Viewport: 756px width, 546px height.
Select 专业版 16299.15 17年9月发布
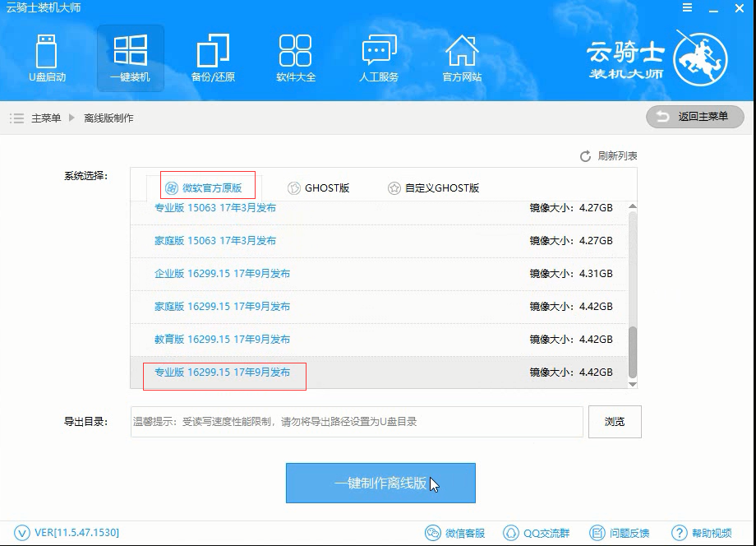point(379,372)
